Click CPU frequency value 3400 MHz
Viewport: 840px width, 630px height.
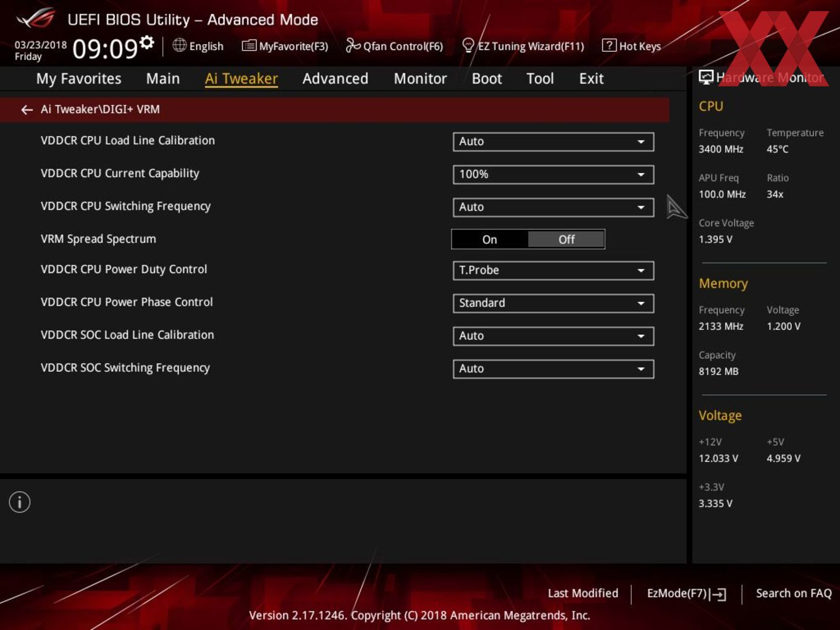point(721,149)
